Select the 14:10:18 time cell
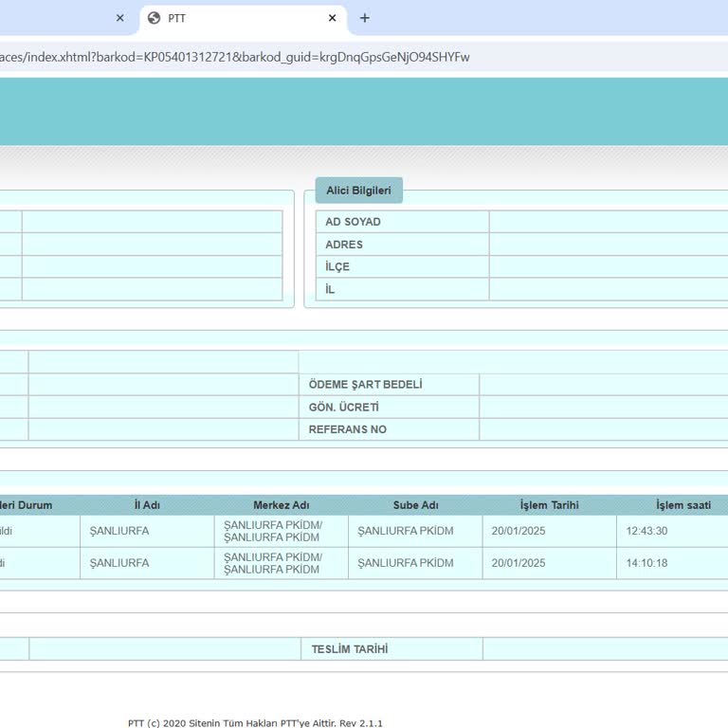This screenshot has width=728, height=728. [646, 563]
